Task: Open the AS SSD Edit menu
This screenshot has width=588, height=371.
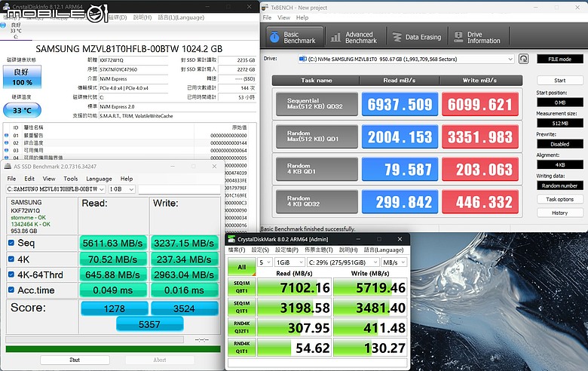Action: tap(29, 179)
